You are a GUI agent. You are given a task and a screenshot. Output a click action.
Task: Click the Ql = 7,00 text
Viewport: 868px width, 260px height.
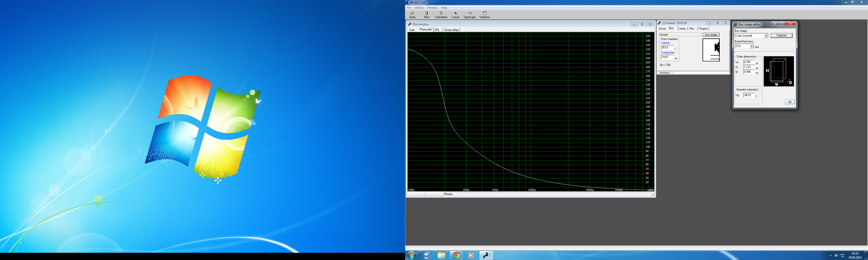coord(665,65)
